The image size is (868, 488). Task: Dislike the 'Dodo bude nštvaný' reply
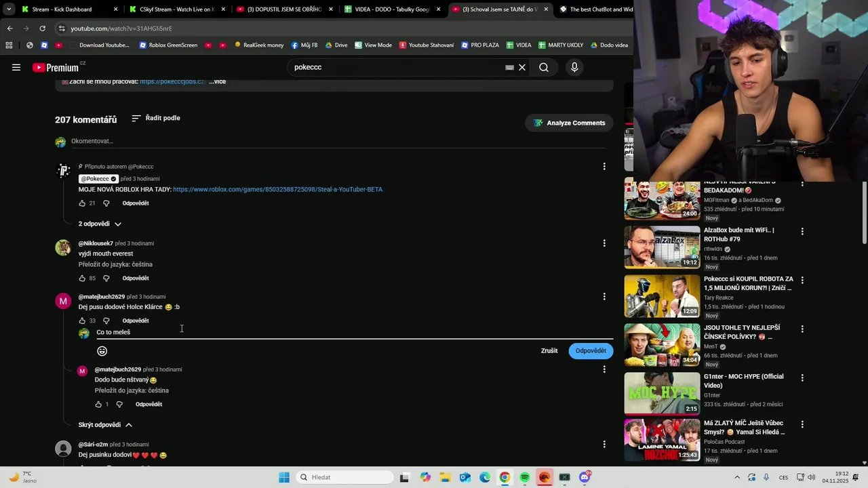tap(119, 404)
